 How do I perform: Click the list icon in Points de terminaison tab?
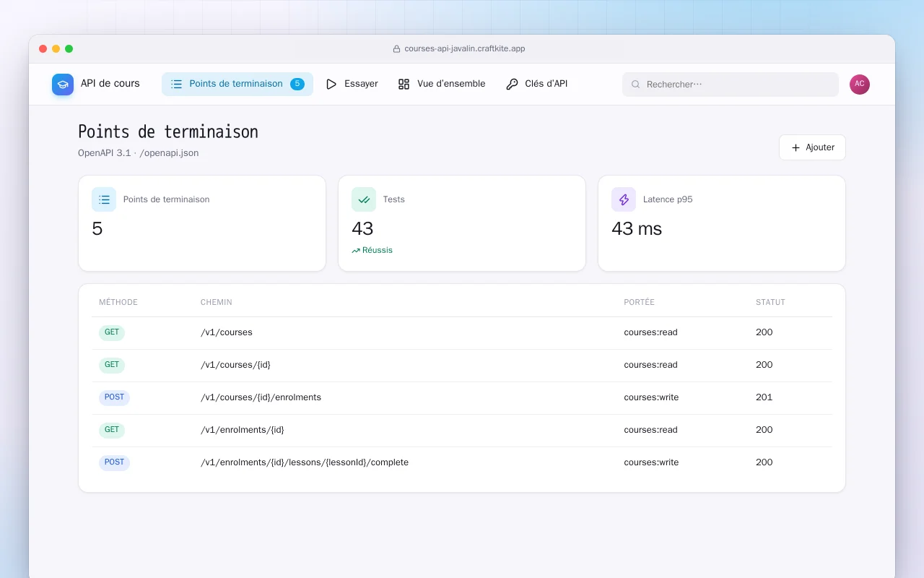click(x=176, y=84)
